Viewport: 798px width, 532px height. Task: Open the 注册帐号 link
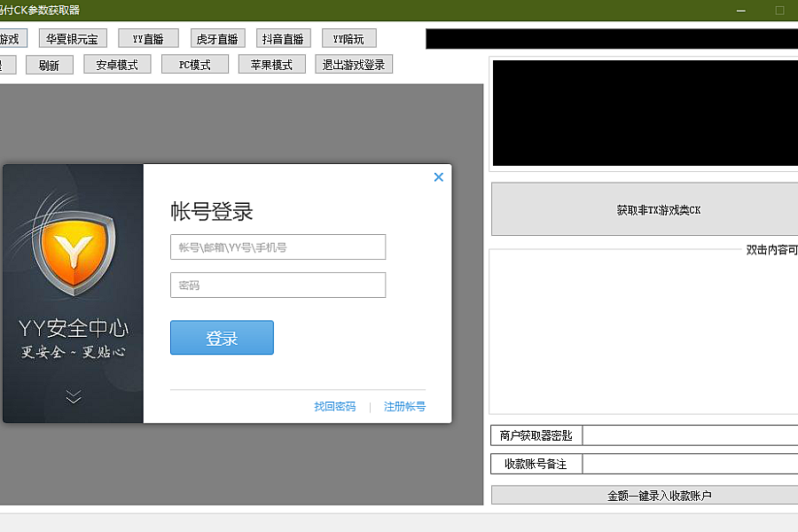404,406
